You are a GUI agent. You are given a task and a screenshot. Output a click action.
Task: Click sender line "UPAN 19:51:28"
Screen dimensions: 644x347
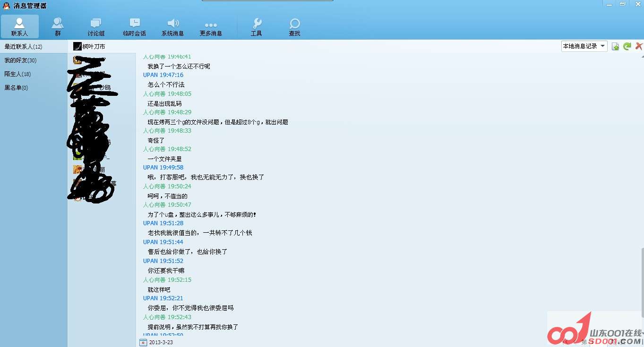(163, 223)
